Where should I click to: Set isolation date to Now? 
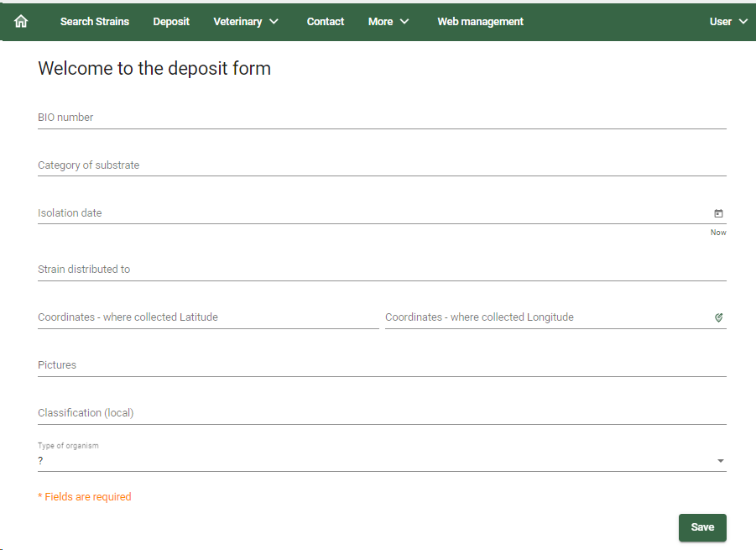click(x=718, y=233)
